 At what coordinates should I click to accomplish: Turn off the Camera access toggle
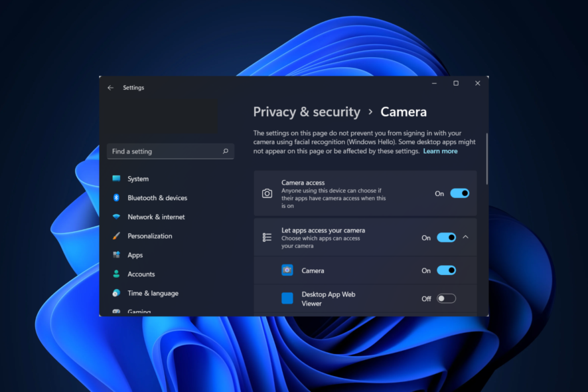click(x=460, y=193)
